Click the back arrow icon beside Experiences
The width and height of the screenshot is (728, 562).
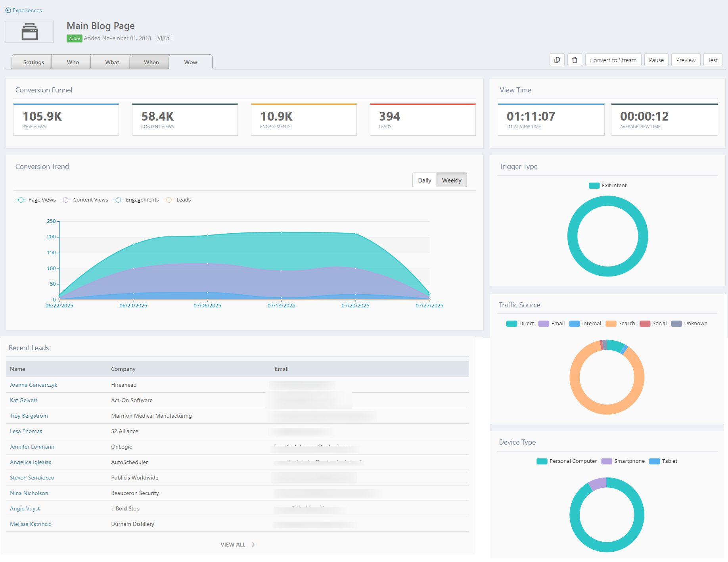[x=8, y=10]
